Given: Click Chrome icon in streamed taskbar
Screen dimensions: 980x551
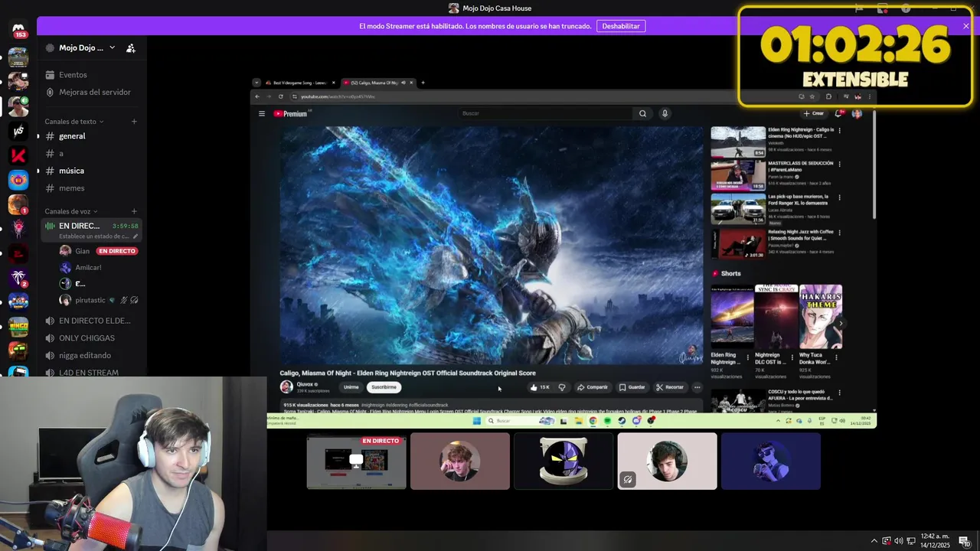Looking at the screenshot, I should (x=593, y=420).
